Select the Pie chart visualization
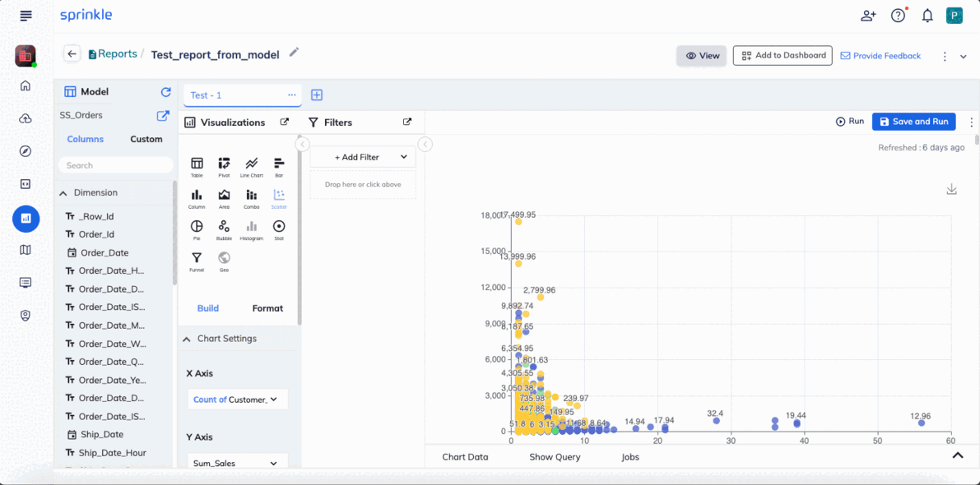This screenshot has height=485, width=980. [x=197, y=229]
